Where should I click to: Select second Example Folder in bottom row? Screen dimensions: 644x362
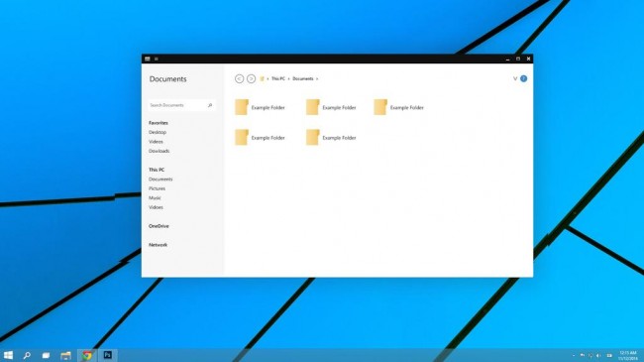click(331, 138)
